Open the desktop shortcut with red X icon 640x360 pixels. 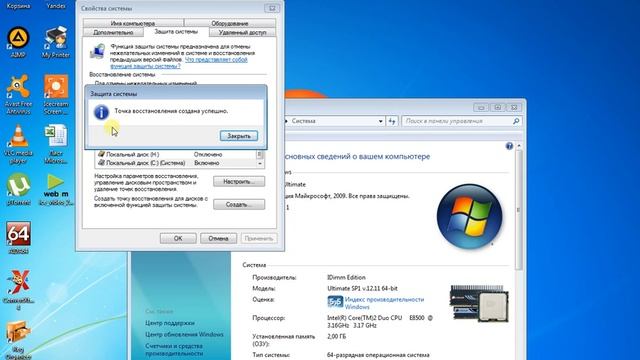tap(18, 290)
